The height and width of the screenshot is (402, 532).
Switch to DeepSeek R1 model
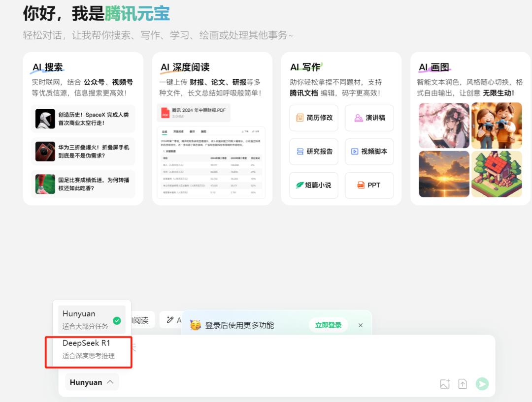pyautogui.click(x=89, y=349)
